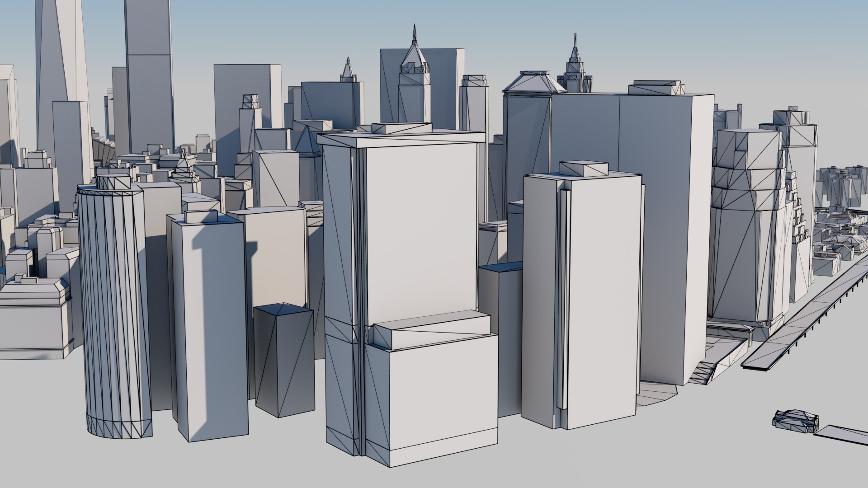The width and height of the screenshot is (868, 488).
Task: Select the short dark building with pyramid roof
Action: [x=284, y=360]
